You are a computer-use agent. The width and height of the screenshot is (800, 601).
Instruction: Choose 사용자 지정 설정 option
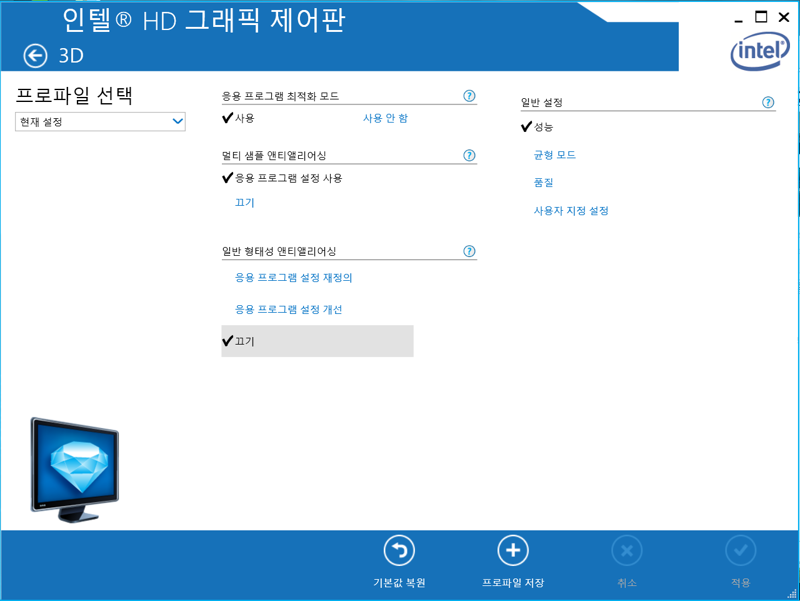coord(571,211)
